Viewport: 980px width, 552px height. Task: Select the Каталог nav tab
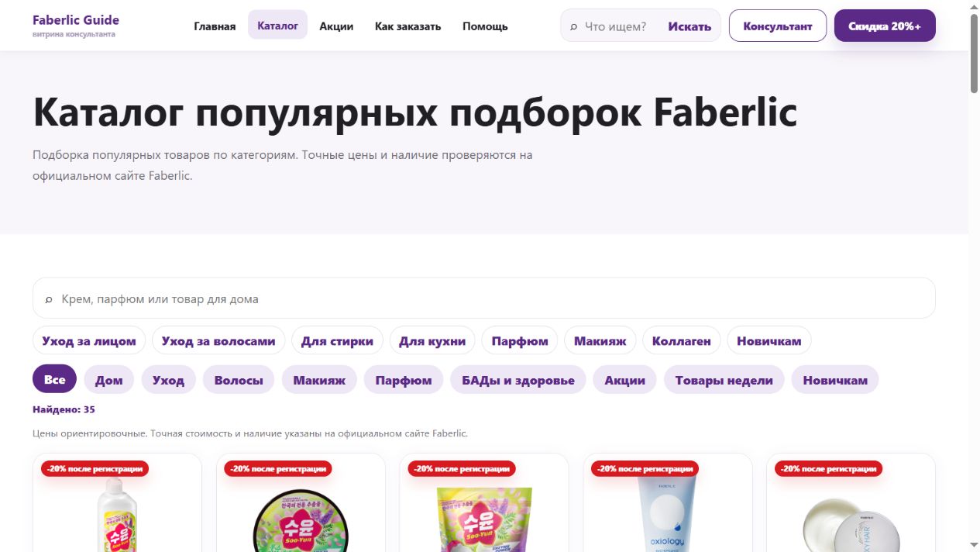277,25
